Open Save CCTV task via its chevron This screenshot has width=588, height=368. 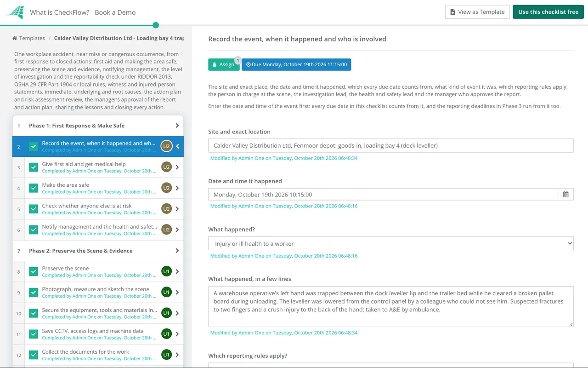[x=177, y=334]
